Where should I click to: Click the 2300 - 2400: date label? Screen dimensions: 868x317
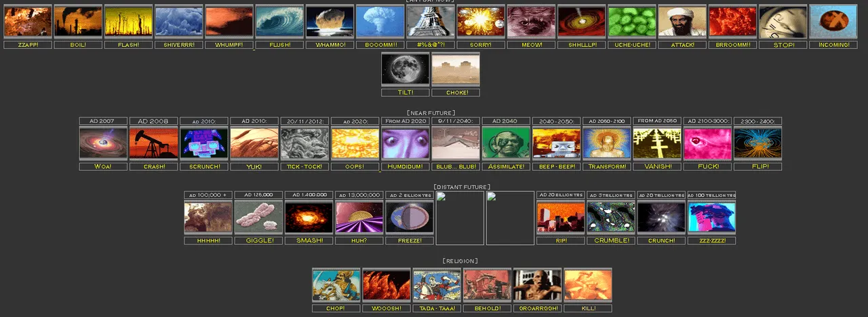click(757, 121)
